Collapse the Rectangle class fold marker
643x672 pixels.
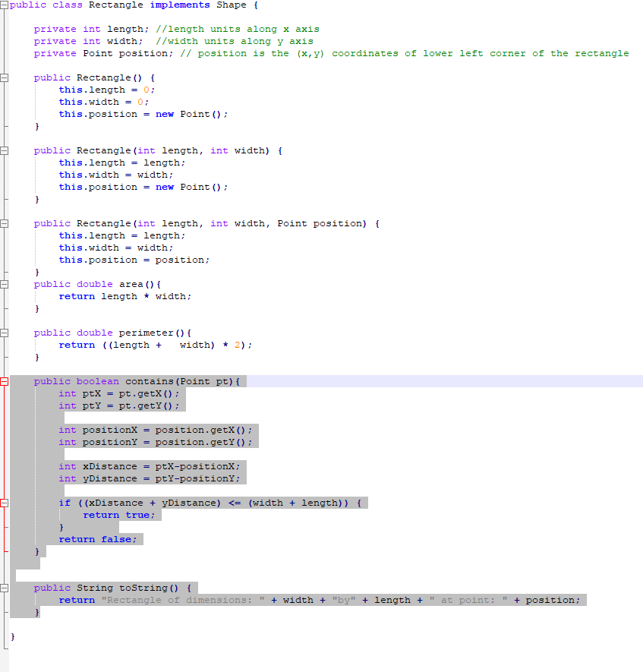click(x=3, y=5)
